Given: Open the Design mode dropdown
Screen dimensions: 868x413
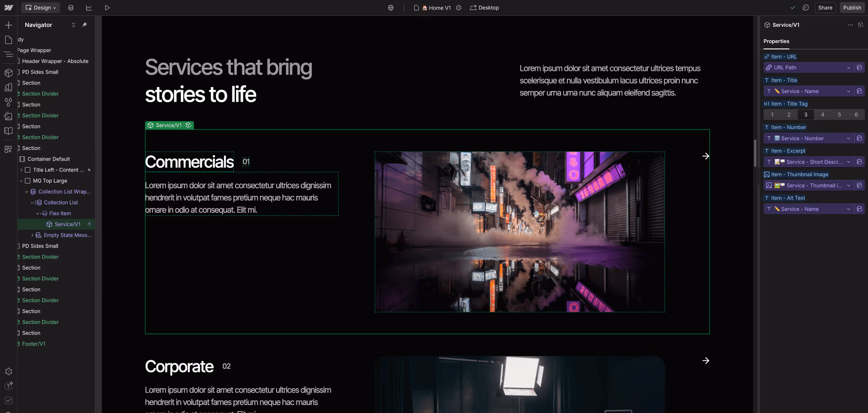Looking at the screenshot, I should [41, 7].
